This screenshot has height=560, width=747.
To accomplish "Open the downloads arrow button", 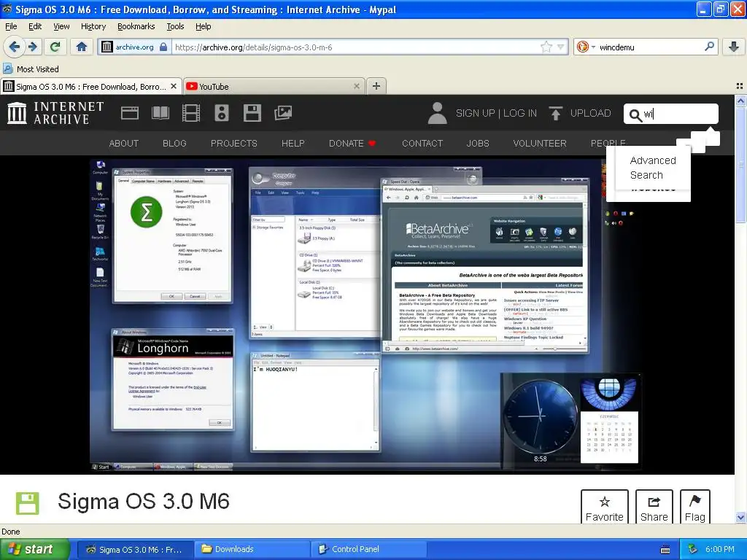I will (734, 47).
